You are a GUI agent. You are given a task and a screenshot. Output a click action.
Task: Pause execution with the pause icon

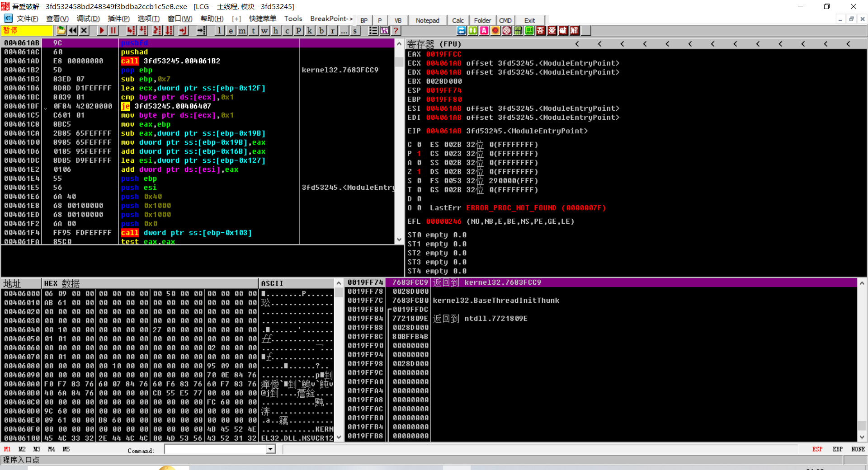[x=113, y=30]
